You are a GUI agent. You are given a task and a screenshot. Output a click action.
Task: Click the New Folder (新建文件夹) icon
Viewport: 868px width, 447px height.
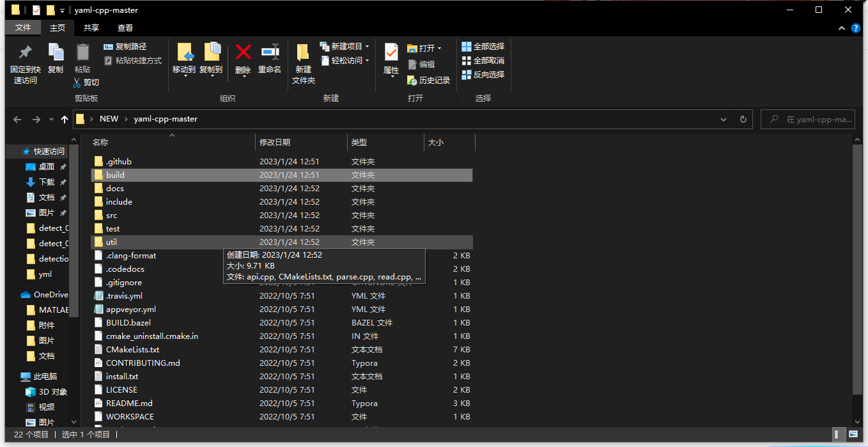[304, 52]
